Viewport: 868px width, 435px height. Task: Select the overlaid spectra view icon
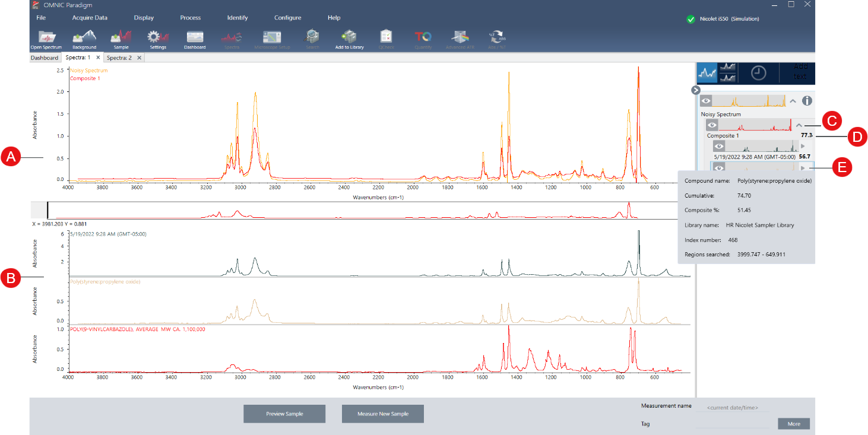[708, 73]
